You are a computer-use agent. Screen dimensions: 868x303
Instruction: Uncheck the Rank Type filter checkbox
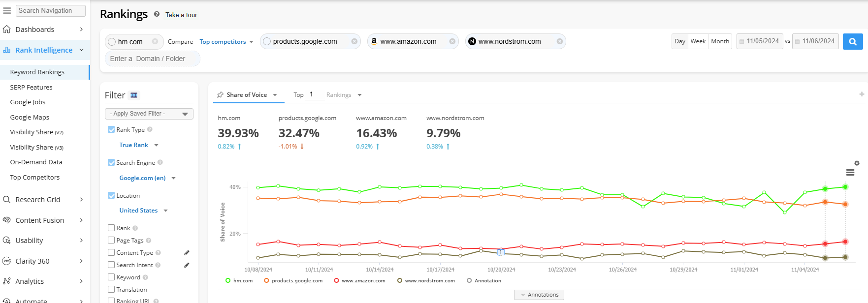(x=111, y=129)
